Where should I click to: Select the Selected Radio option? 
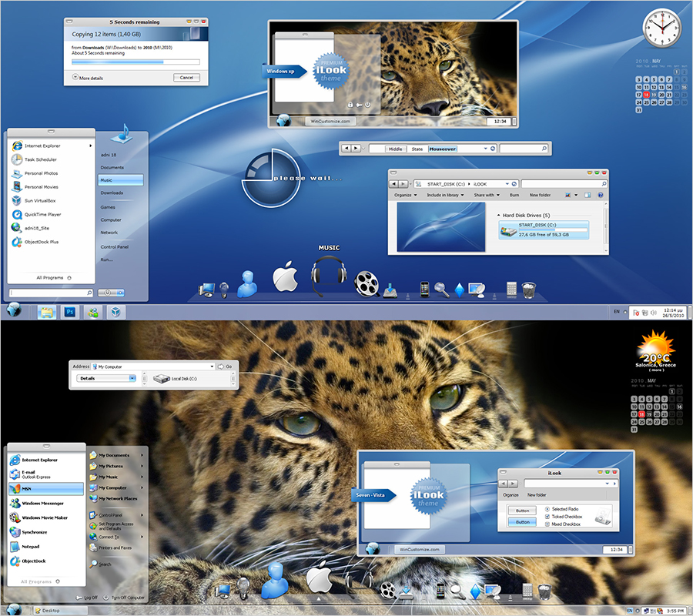click(547, 509)
